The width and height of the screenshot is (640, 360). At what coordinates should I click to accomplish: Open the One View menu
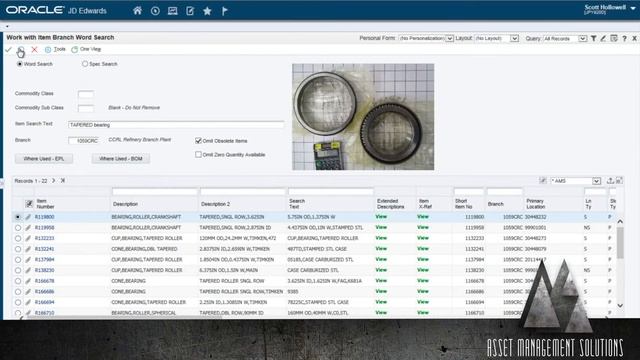(x=86, y=49)
